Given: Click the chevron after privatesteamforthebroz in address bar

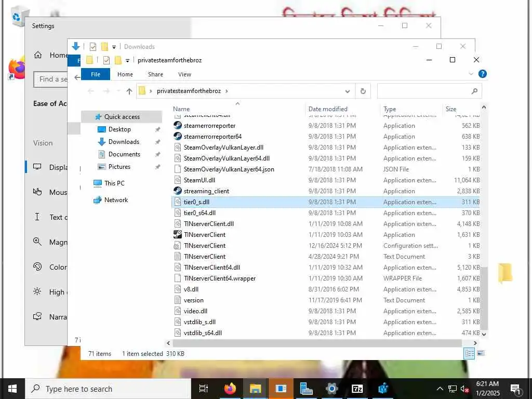Looking at the screenshot, I should tap(227, 91).
